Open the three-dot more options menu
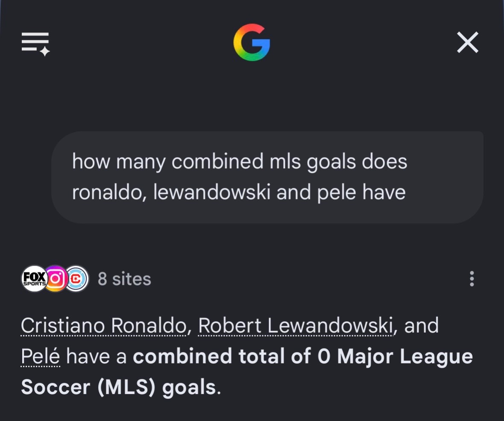The width and height of the screenshot is (504, 421). click(472, 279)
